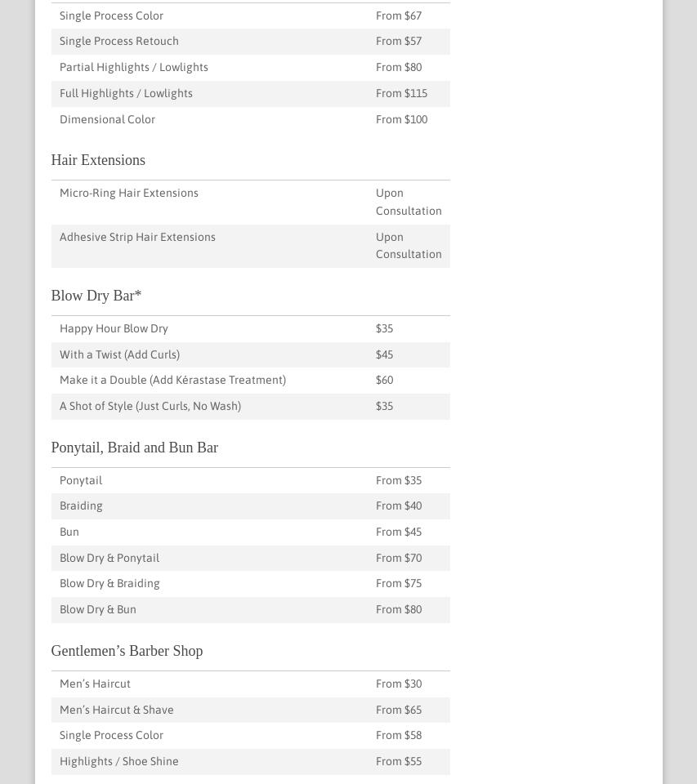Click the Single Process Retouch row
The height and width of the screenshot is (784, 697).
pyautogui.click(x=119, y=41)
